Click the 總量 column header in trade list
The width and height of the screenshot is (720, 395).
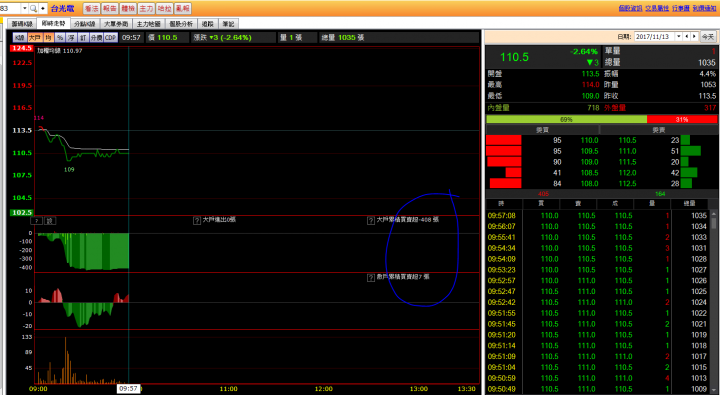tap(689, 203)
